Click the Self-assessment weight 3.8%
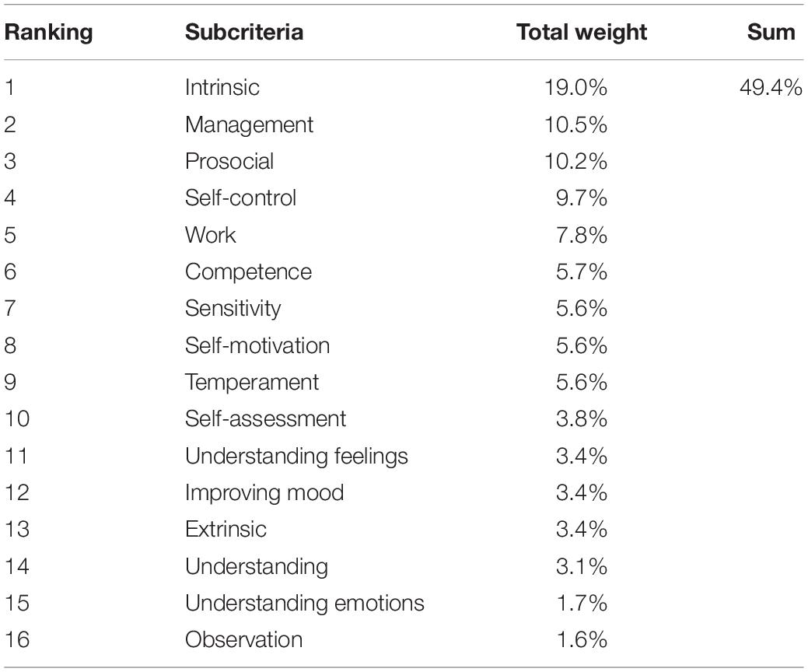 pyautogui.click(x=582, y=419)
